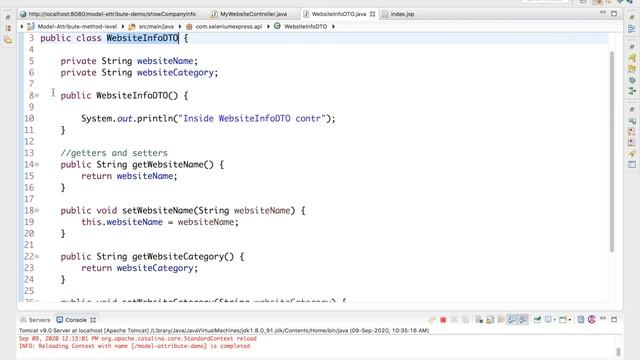This screenshot has width=640, height=360.
Task: Maximize the editor area
Action: pyautogui.click(x=614, y=13)
